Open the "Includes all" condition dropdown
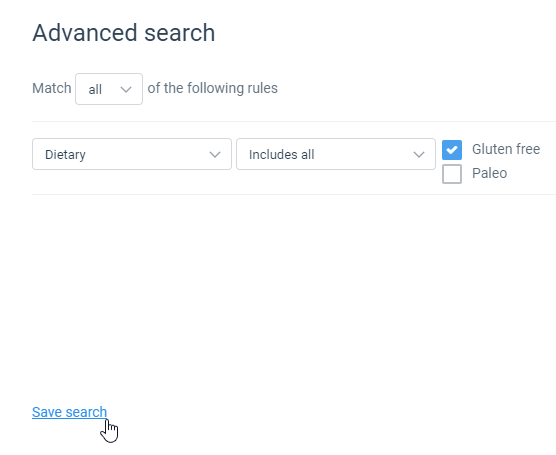The width and height of the screenshot is (556, 455). pyautogui.click(x=336, y=154)
